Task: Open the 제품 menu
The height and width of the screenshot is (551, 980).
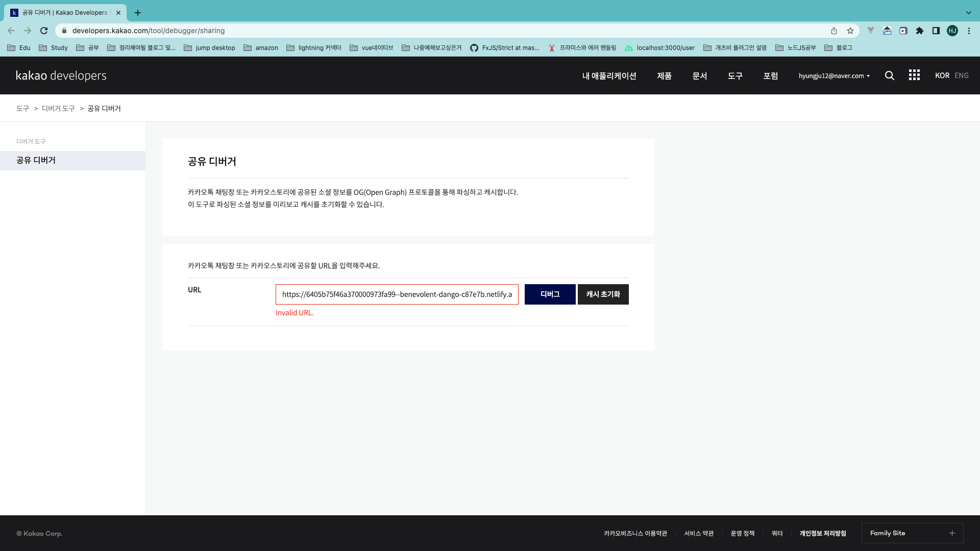Action: (x=664, y=76)
